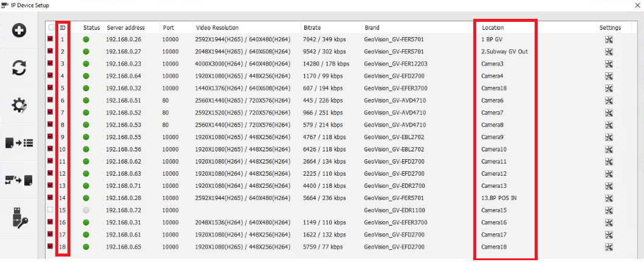Image resolution: width=644 pixels, height=262 pixels.
Task: Open settings icon for row ID 18
Action: [x=609, y=247]
